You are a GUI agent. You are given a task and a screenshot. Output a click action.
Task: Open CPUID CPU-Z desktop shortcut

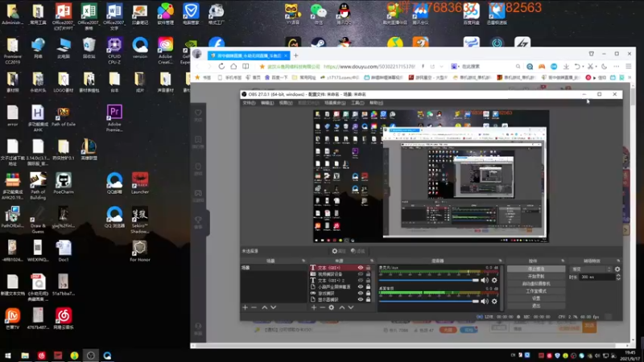pos(114,51)
